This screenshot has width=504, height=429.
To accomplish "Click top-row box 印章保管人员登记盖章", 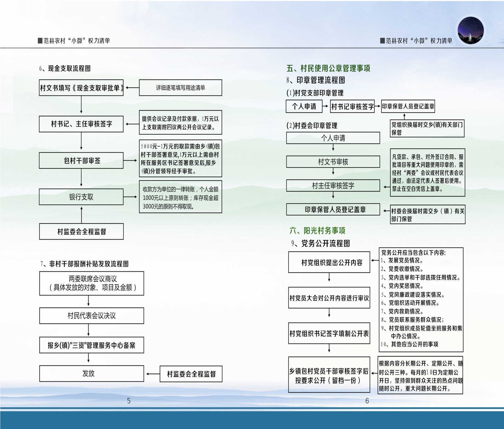I will click(x=408, y=106).
